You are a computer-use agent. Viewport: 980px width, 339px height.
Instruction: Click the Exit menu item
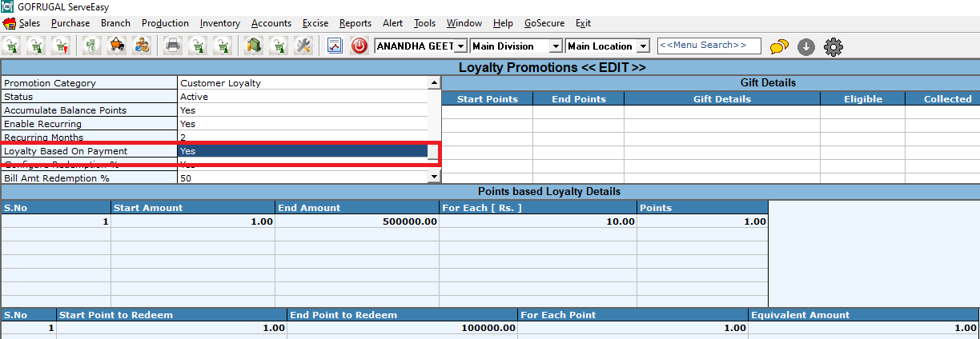(x=584, y=23)
